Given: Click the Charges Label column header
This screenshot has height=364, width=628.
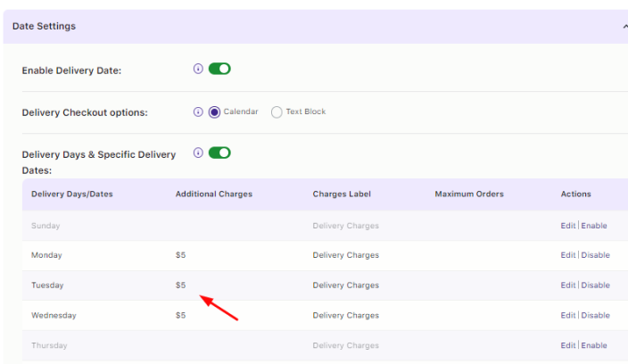Looking at the screenshot, I should coord(342,194).
